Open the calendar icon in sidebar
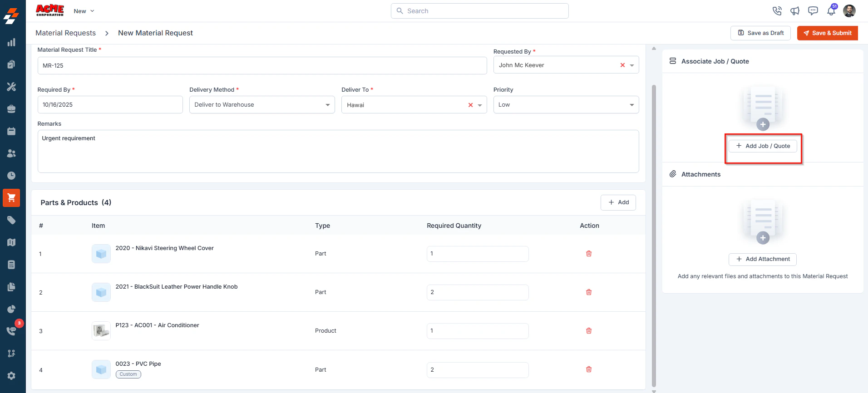The width and height of the screenshot is (868, 393). 11,131
